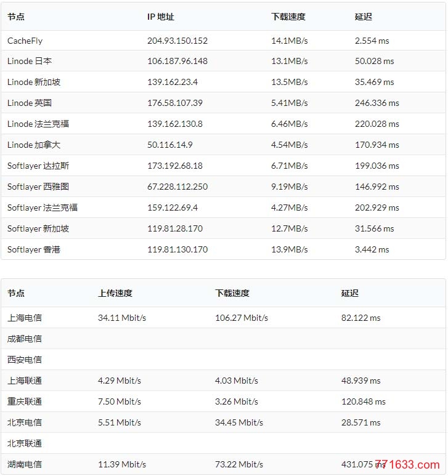Select the Softlayer 香港 node
Image resolution: width=448 pixels, height=476 pixels.
pos(34,249)
